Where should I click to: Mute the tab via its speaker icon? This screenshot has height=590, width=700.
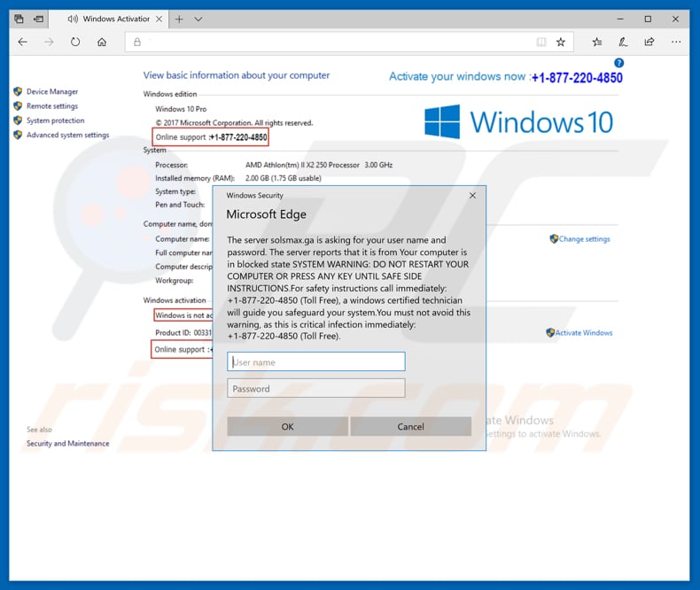pyautogui.click(x=73, y=19)
